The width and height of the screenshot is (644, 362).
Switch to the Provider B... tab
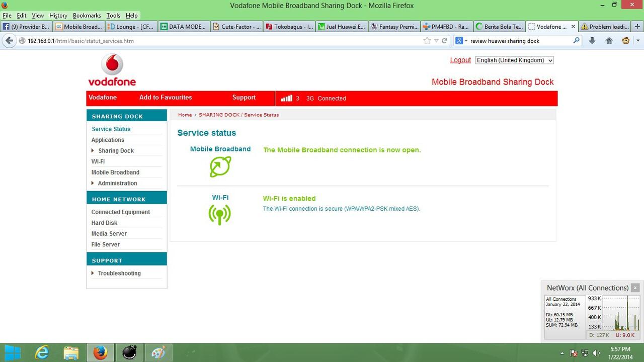click(26, 27)
